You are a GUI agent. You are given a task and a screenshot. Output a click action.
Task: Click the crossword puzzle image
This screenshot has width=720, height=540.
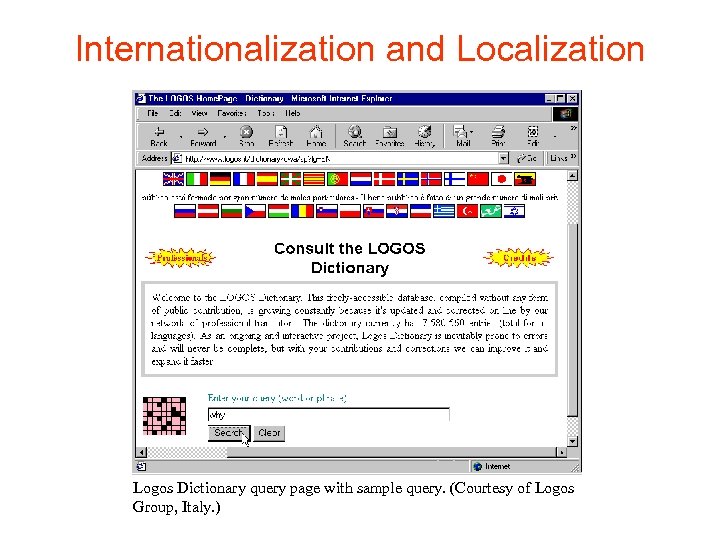(164, 416)
